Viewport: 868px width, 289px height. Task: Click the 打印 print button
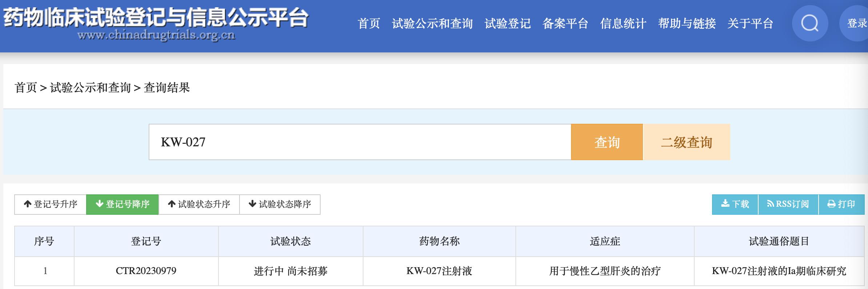coord(841,204)
